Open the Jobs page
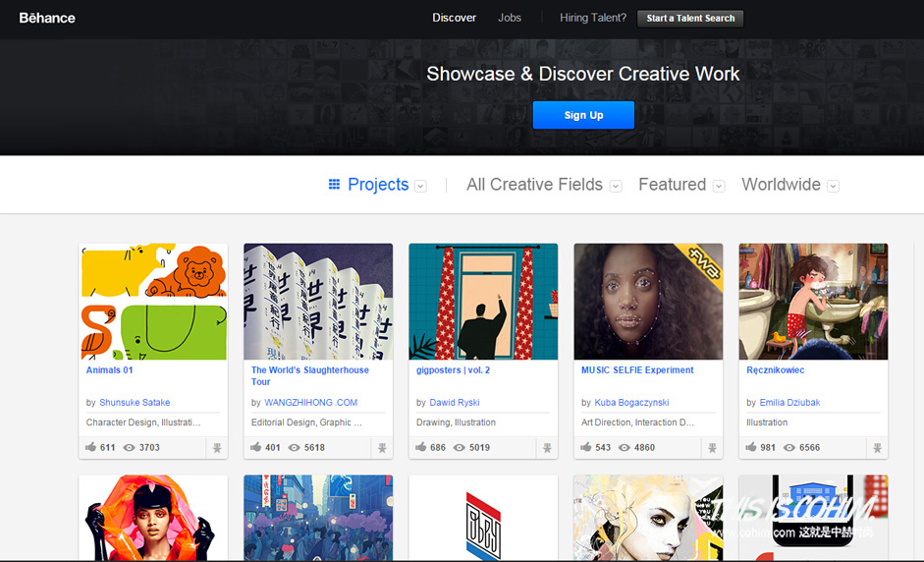 click(x=510, y=18)
